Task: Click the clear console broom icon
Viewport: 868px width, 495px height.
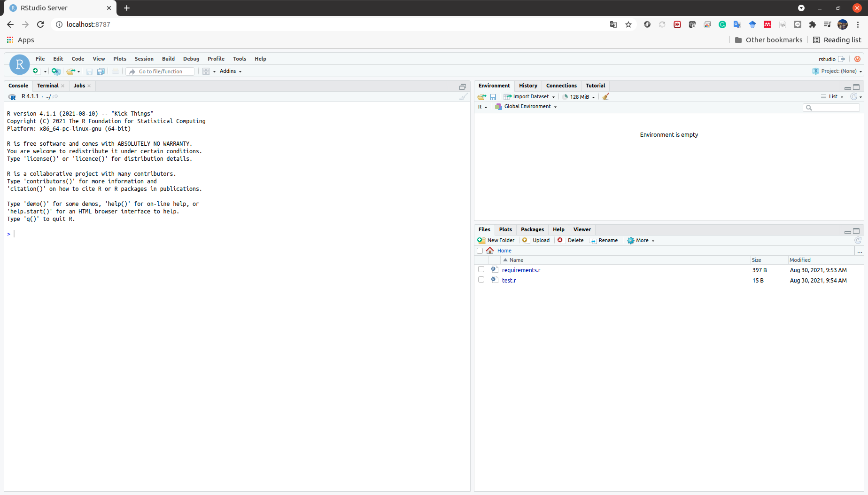Action: pyautogui.click(x=463, y=96)
